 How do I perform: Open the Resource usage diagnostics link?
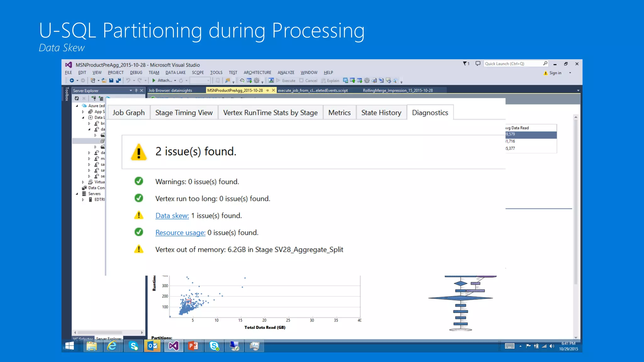(x=180, y=233)
